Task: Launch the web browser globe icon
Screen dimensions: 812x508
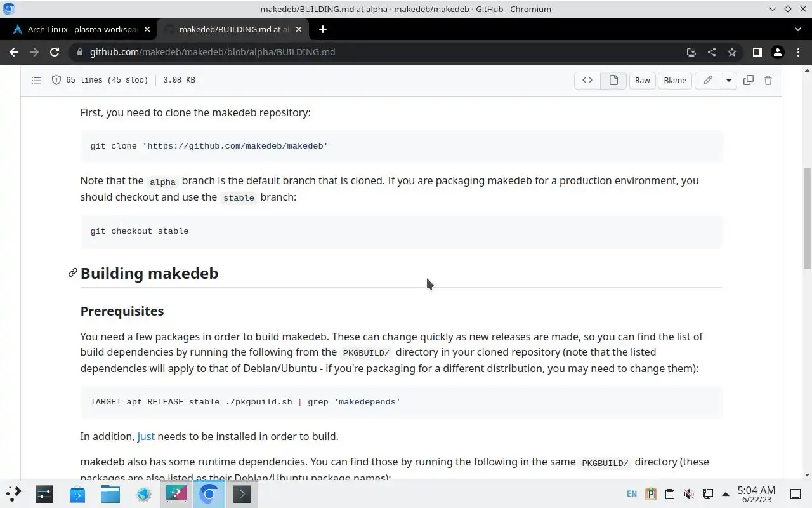Action: (x=143, y=493)
